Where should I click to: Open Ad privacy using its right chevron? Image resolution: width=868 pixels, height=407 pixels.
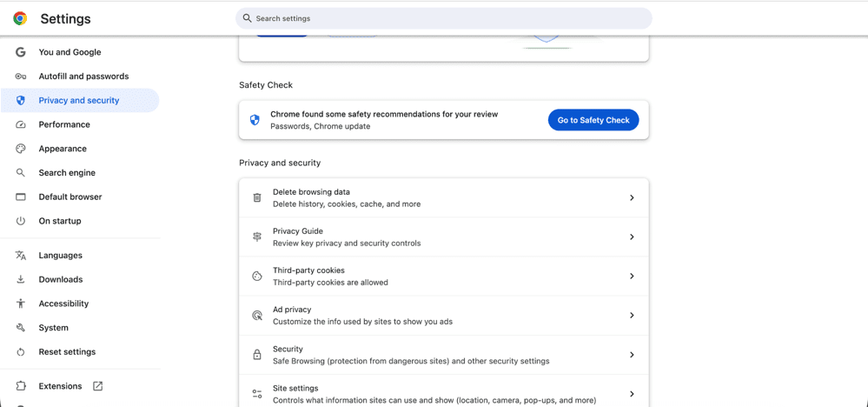(632, 316)
